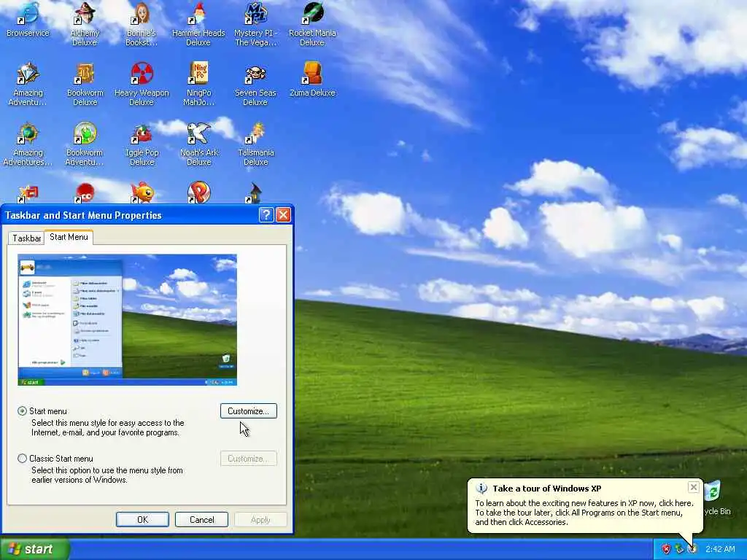
Task: Select the Iggle Pop Deluxe icon
Action: [x=142, y=144]
